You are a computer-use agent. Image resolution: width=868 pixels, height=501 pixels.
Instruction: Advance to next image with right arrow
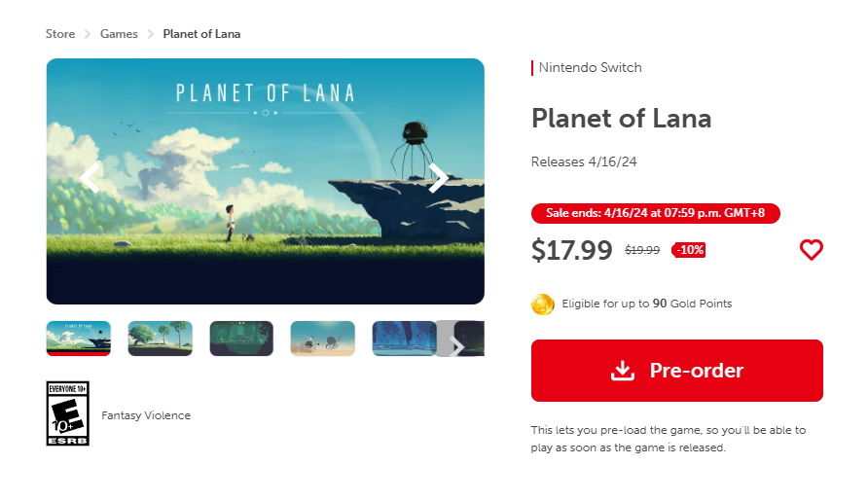439,178
